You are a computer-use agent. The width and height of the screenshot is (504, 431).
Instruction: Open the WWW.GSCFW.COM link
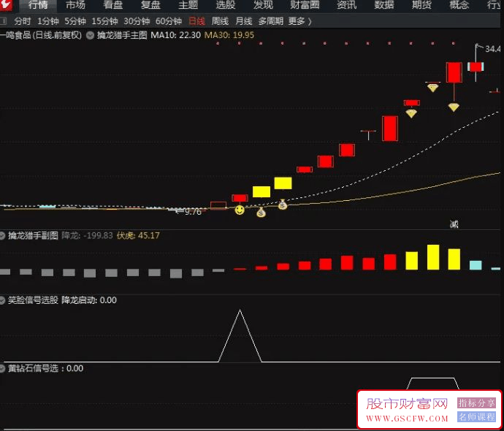pos(407,418)
